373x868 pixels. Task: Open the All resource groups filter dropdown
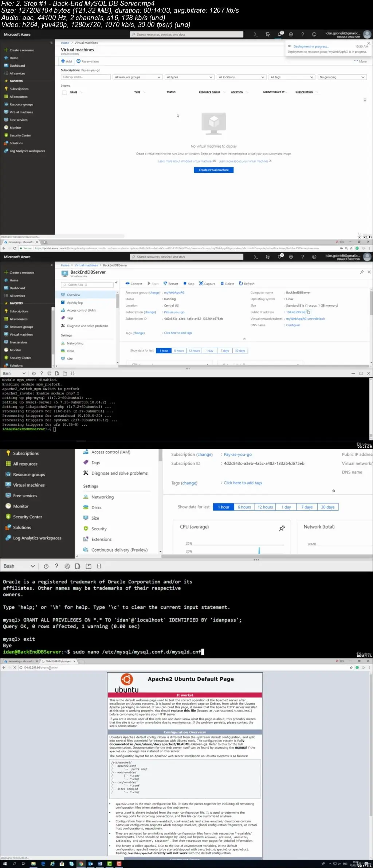pos(137,77)
